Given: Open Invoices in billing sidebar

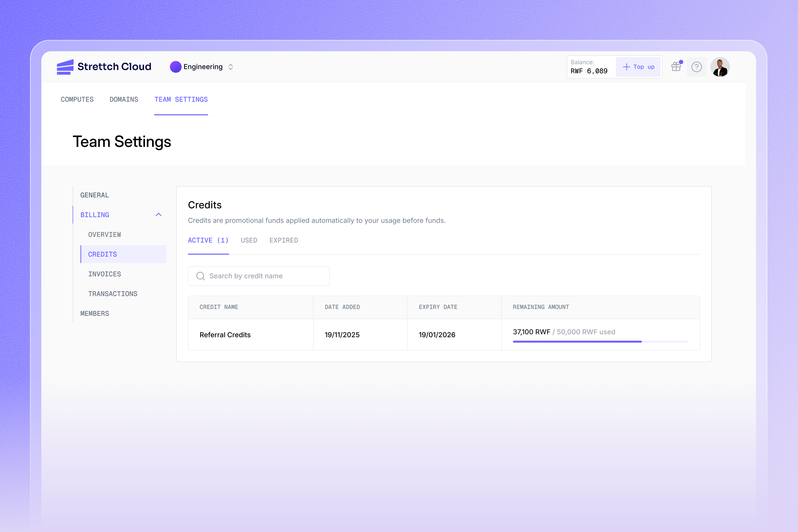Looking at the screenshot, I should tap(105, 274).
